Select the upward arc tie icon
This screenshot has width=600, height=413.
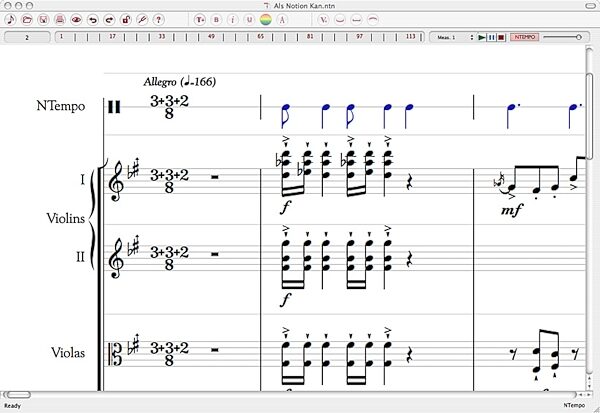373,20
